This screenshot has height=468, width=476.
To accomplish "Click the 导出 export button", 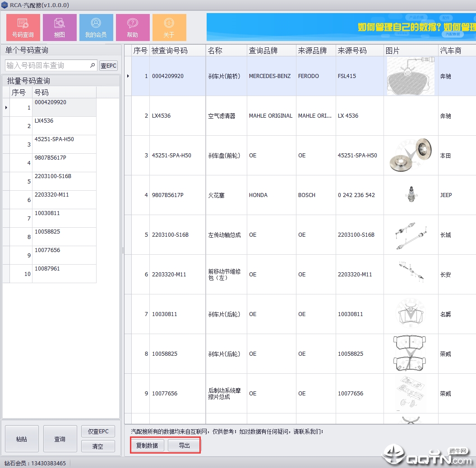I will 184,445.
